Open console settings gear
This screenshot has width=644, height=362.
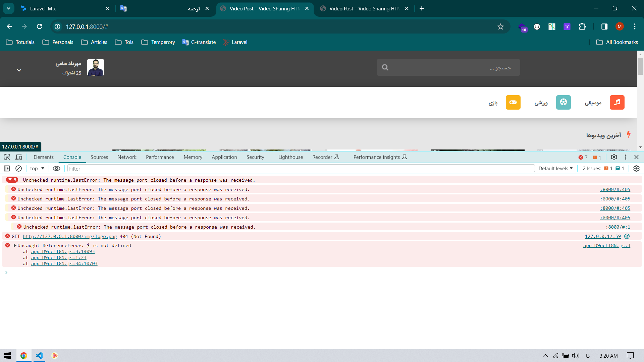(636, 169)
